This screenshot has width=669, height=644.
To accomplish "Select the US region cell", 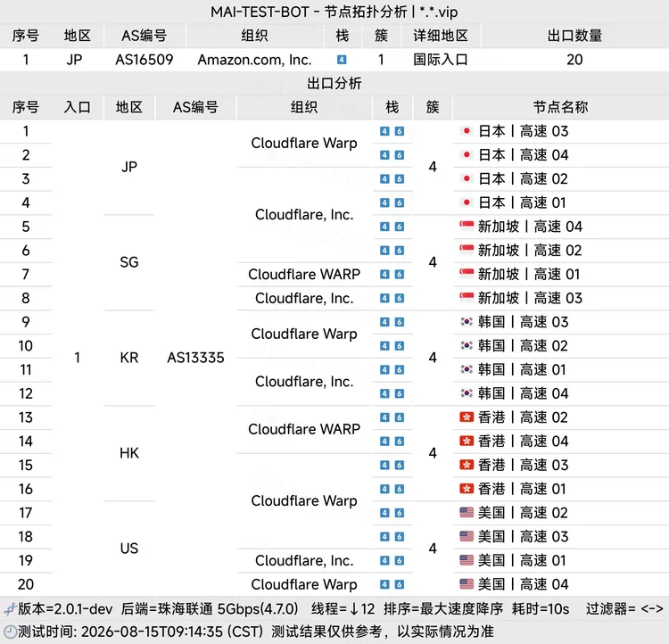I will [x=129, y=549].
